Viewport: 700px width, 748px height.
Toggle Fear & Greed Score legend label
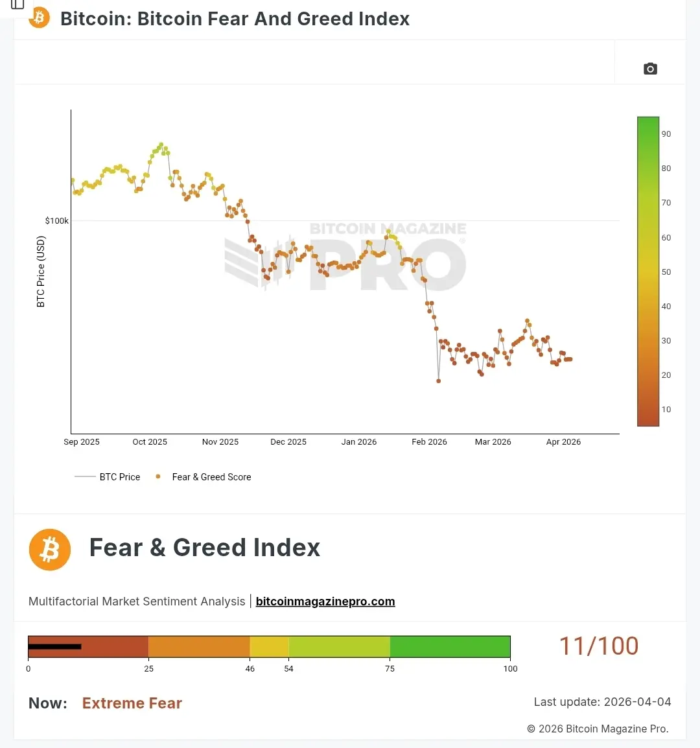pyautogui.click(x=211, y=477)
